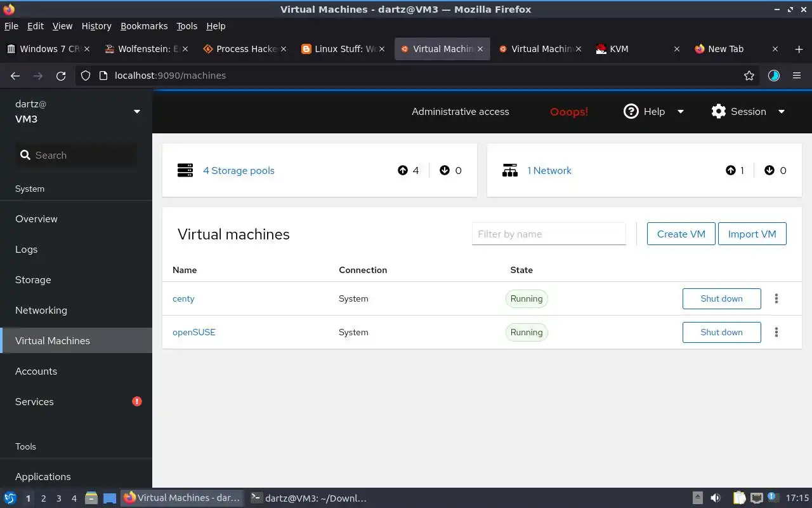Screen dimensions: 812x508
Task: Open the clipboard tray icon
Action: (x=739, y=498)
